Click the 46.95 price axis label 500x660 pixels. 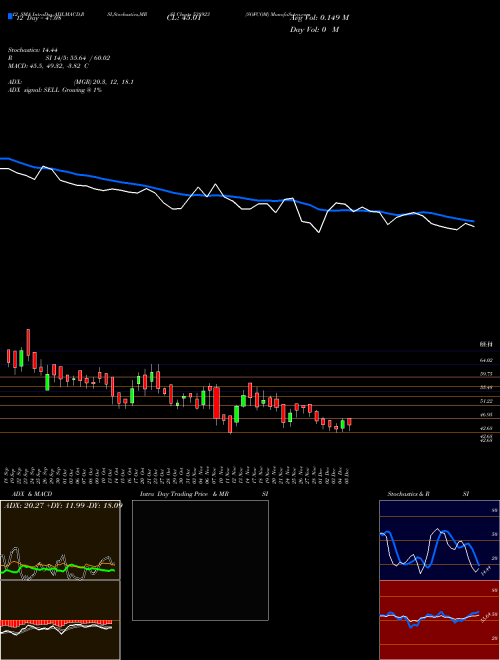click(x=486, y=415)
